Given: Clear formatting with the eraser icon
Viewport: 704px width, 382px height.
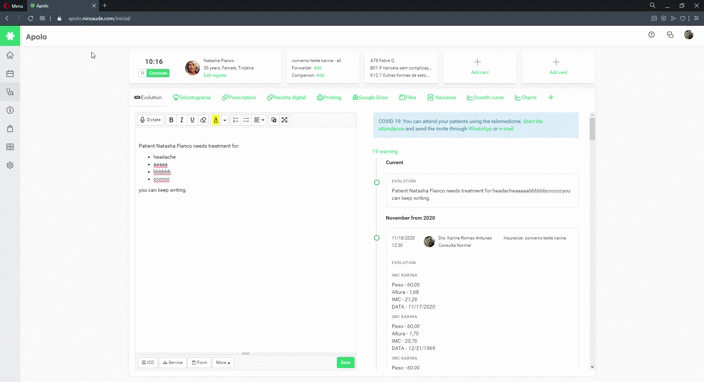Looking at the screenshot, I should click(x=203, y=120).
